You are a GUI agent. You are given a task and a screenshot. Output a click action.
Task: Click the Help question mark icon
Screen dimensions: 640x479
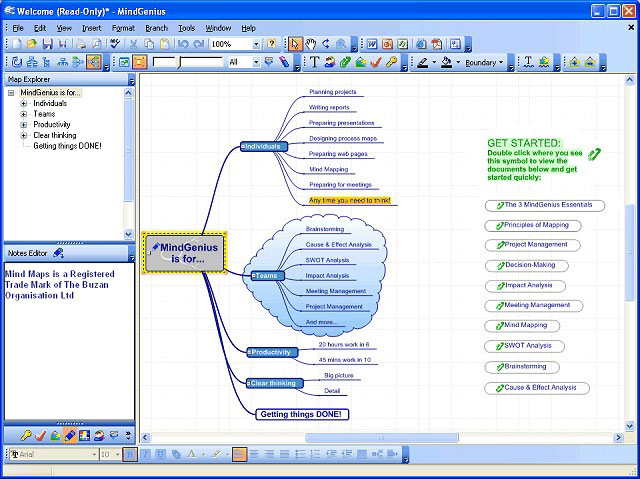click(271, 44)
